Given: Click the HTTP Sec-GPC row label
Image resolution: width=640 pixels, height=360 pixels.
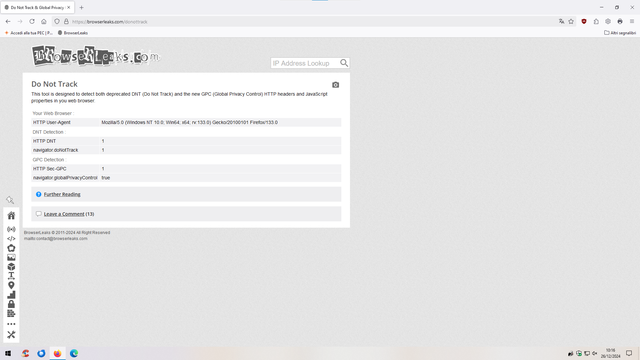Looking at the screenshot, I should click(x=50, y=169).
